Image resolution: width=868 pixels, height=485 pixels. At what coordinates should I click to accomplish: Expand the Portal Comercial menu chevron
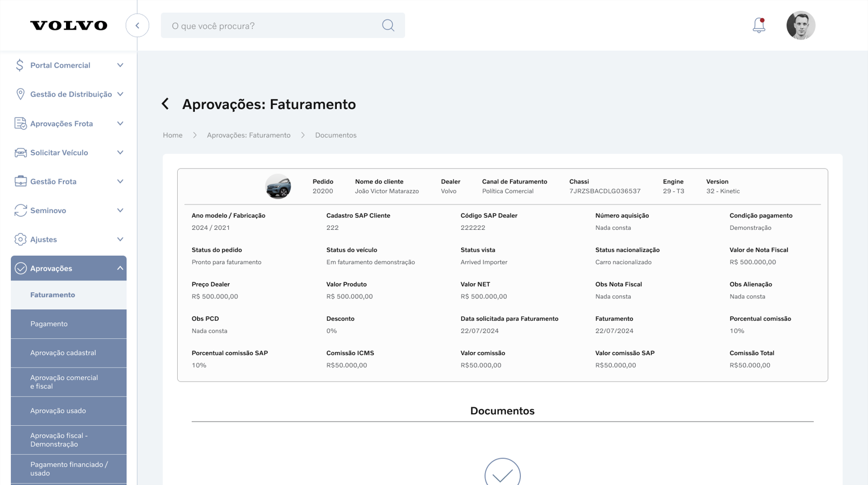click(120, 65)
